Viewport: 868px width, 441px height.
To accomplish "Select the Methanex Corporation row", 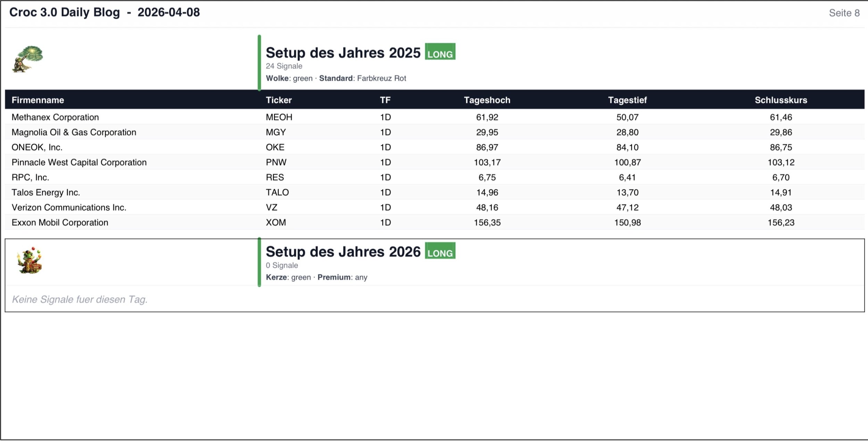I will (x=55, y=117).
